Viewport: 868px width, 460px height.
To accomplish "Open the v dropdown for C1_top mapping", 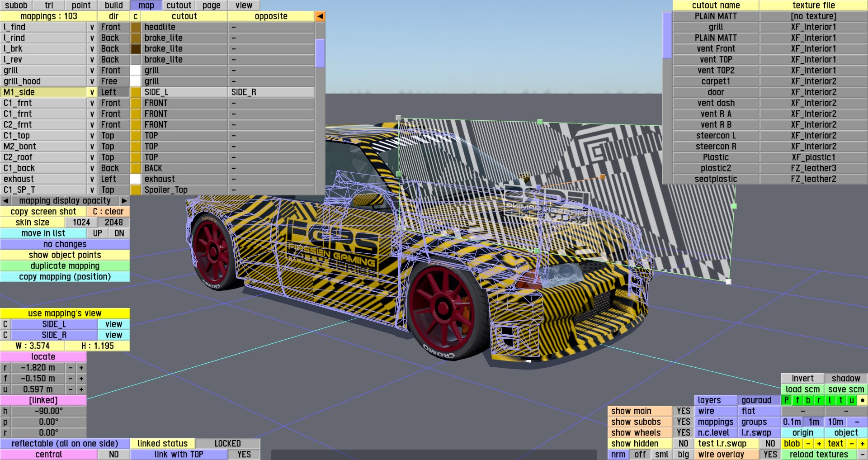I will point(92,136).
